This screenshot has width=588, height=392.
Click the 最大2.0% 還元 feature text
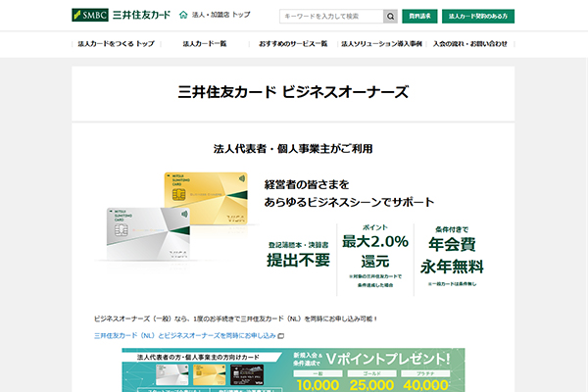coord(375,251)
